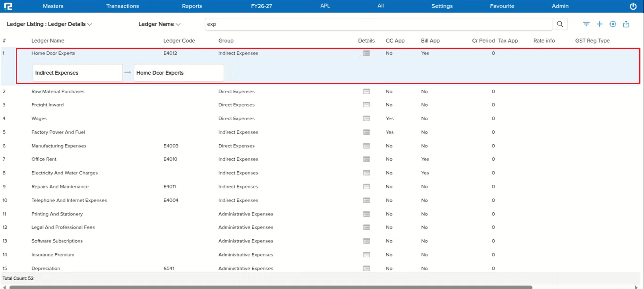Select the Raw Material Purchases row name

pyautogui.click(x=58, y=91)
